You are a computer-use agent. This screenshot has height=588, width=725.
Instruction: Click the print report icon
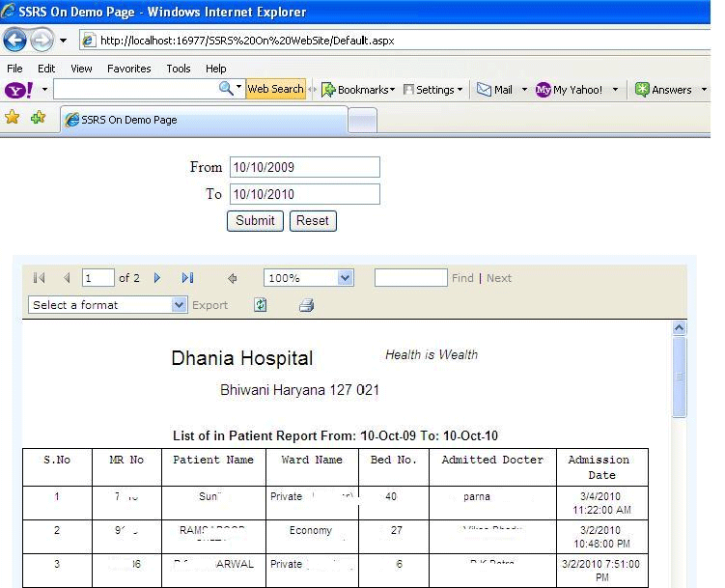coord(306,305)
